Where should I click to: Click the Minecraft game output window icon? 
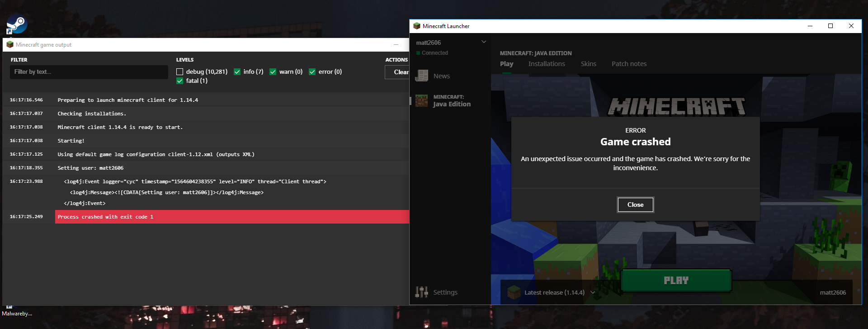[10, 45]
